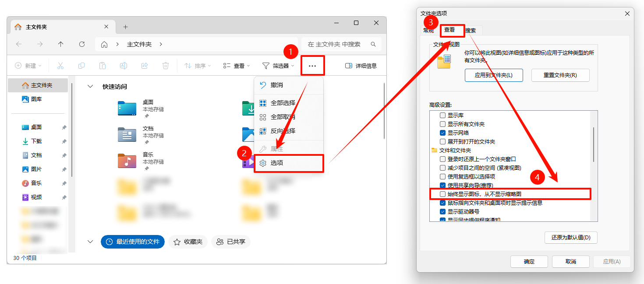This screenshot has height=284, width=644.
Task: Open the 排序 sort dropdown
Action: (197, 66)
